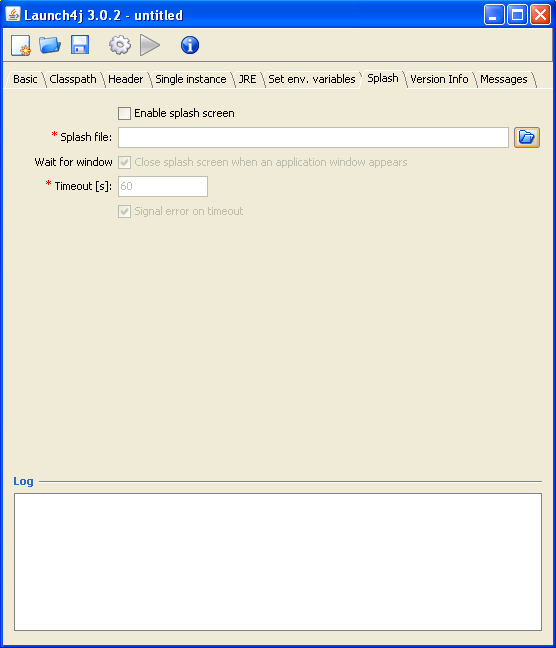The width and height of the screenshot is (556, 648).
Task: Open a configuration file using folder icon
Action: point(50,45)
